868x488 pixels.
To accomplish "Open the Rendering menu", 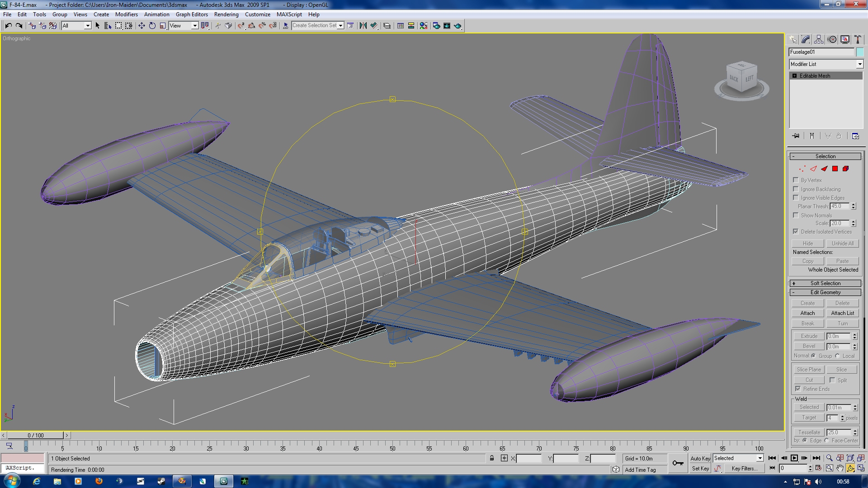I will pos(226,14).
